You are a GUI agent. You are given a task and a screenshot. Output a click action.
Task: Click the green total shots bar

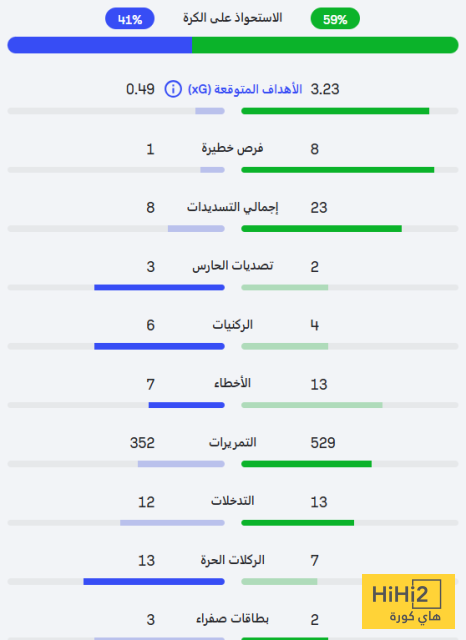tap(322, 229)
